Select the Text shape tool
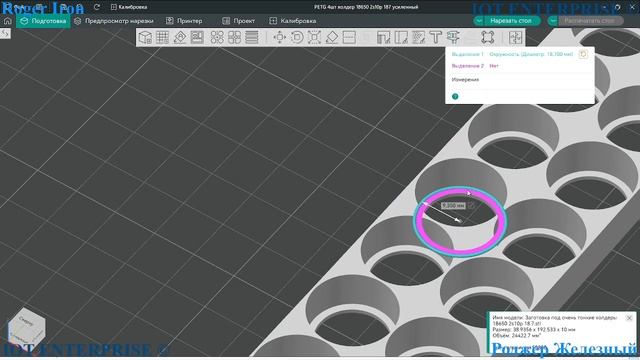 (436, 37)
